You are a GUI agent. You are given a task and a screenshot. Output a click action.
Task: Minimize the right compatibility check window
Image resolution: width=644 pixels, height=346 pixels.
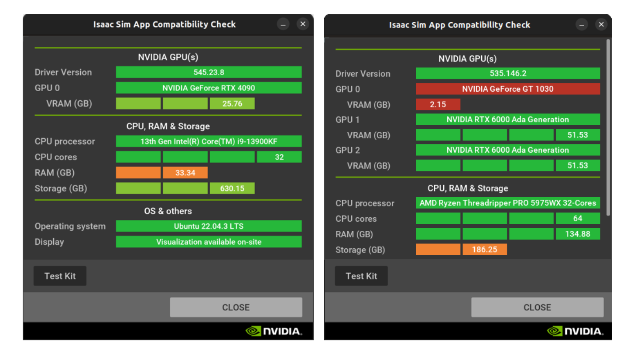pos(582,24)
